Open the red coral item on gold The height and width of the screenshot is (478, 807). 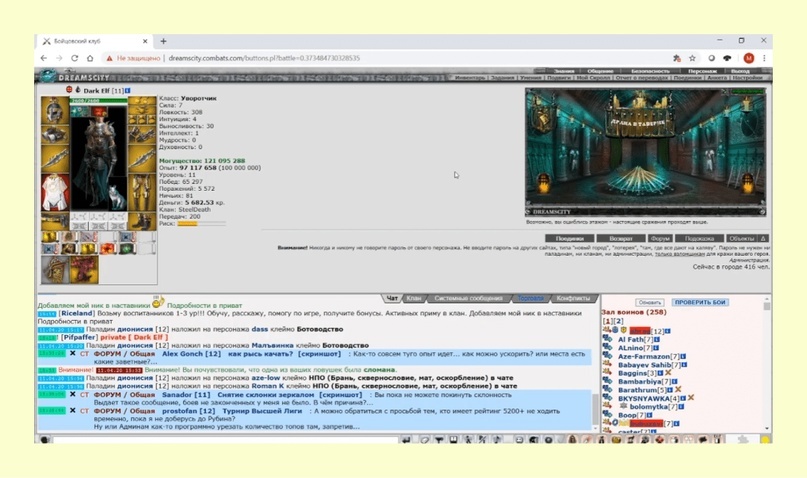click(84, 269)
